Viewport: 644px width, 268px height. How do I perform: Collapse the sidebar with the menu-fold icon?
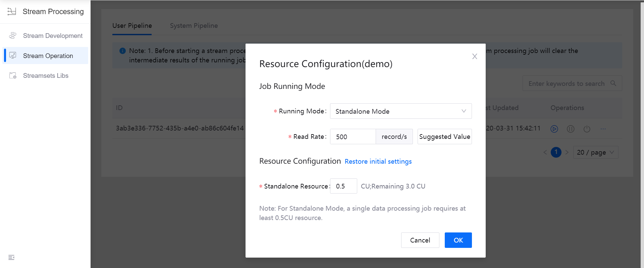(x=11, y=257)
